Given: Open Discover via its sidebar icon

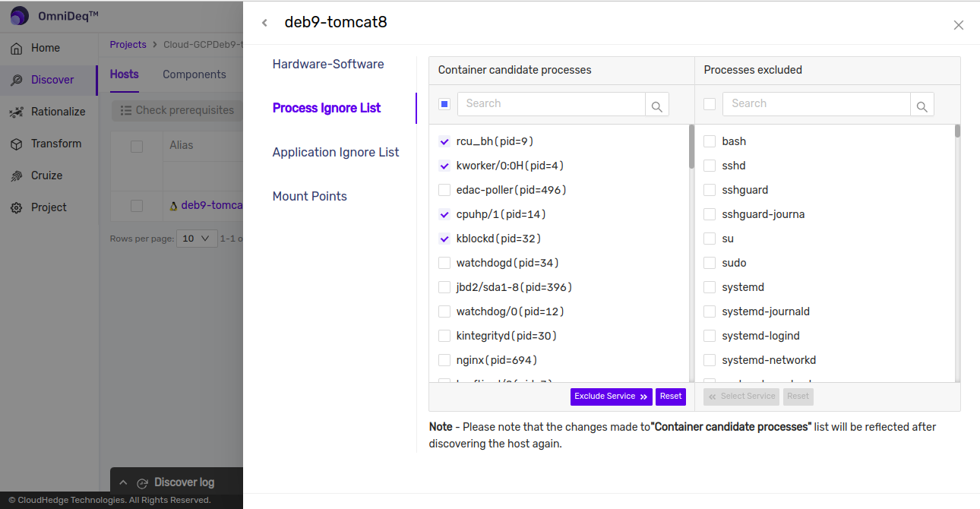Looking at the screenshot, I should [16, 81].
